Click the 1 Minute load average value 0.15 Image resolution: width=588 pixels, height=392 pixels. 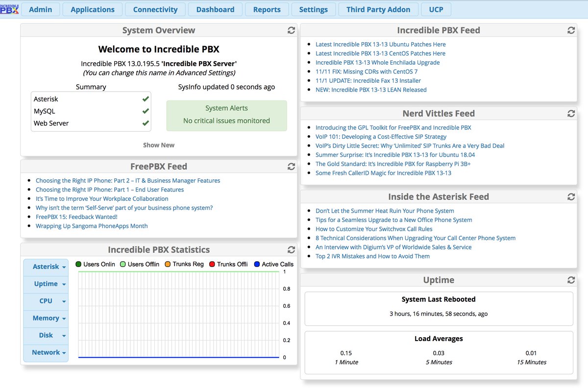(346, 353)
